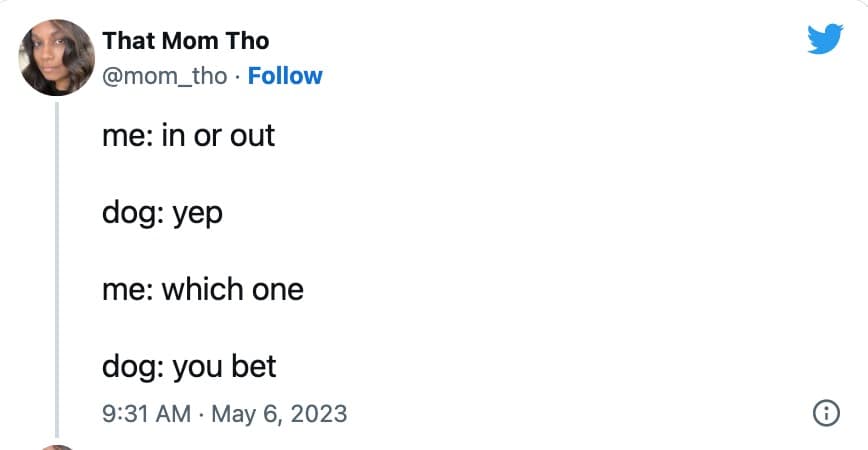Click the @mom_tho handle

pos(165,76)
